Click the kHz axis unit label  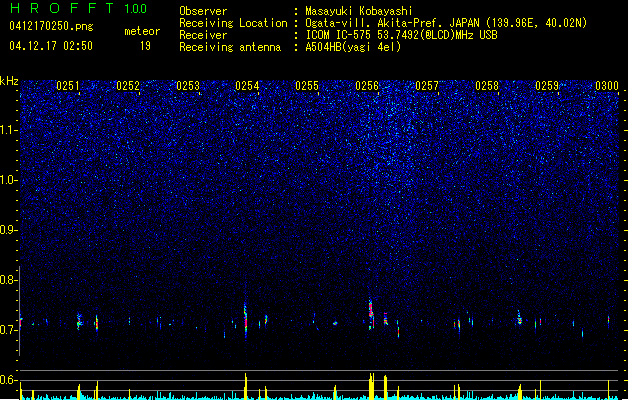[x=9, y=81]
